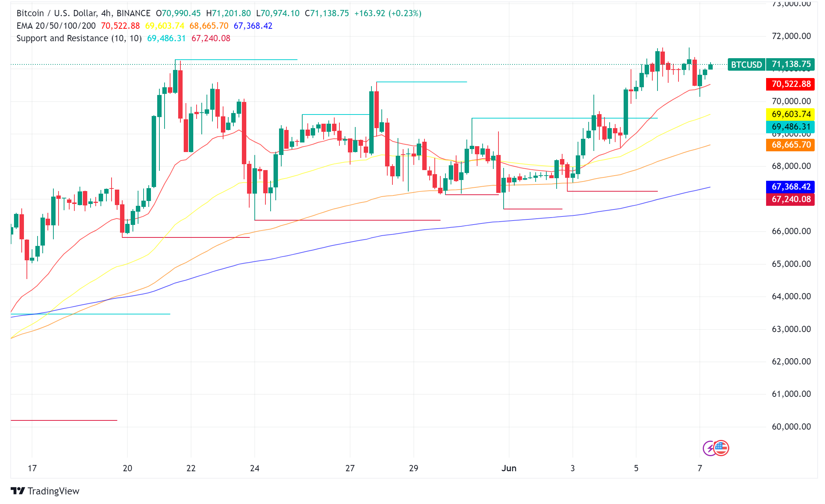Screen dimensions: 825x504
Task: Click the EMA 100 legend value 68,665.70
Action: 209,26
